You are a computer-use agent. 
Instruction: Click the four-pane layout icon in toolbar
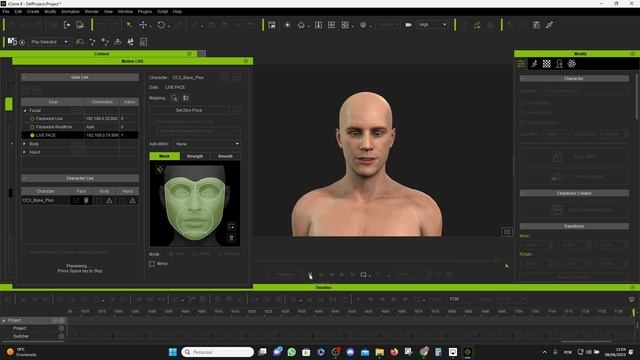click(x=331, y=25)
